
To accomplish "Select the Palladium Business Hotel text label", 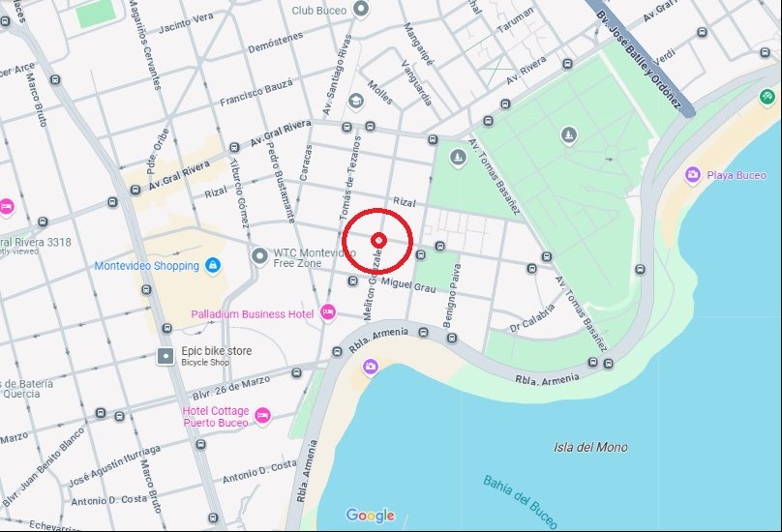I will (253, 314).
